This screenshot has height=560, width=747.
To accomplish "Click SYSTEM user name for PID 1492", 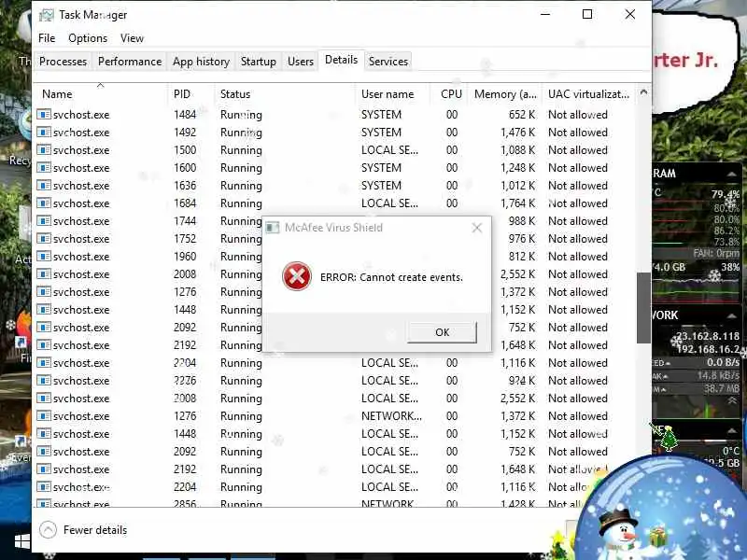I will [381, 132].
